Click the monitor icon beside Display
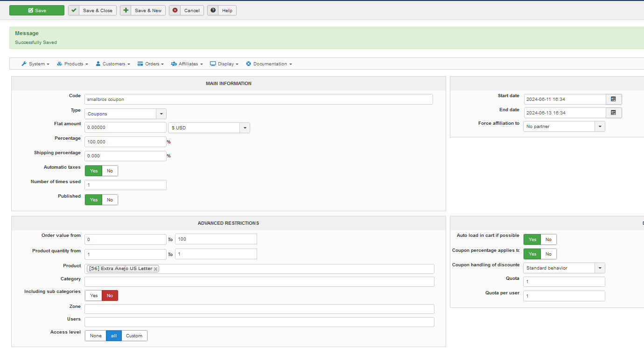This screenshot has height=356, width=644. coord(213,64)
